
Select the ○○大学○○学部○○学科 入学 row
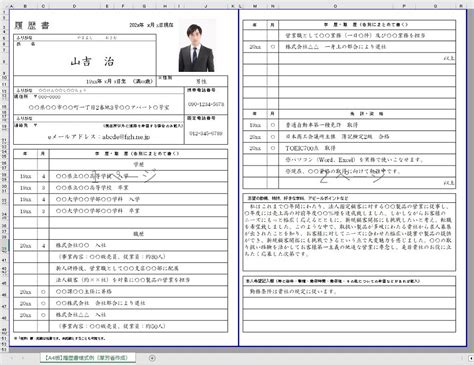138,199
